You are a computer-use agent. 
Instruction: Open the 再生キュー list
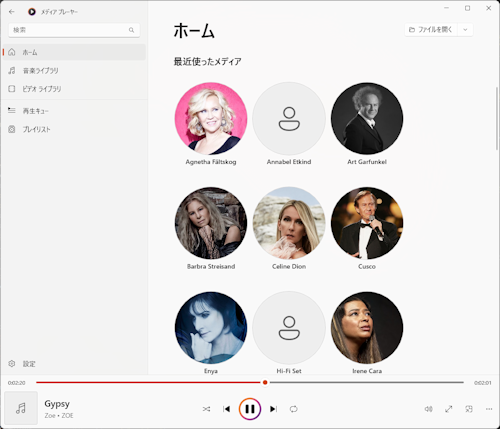pos(74,111)
